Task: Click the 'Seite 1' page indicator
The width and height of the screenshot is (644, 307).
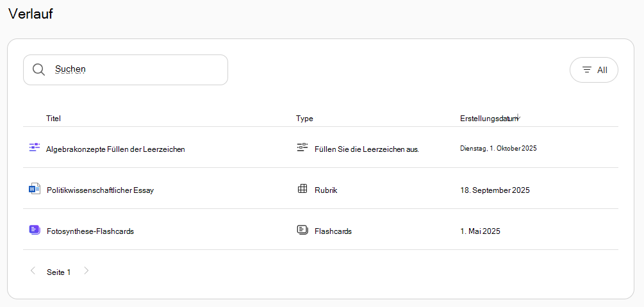Action: pyautogui.click(x=59, y=272)
